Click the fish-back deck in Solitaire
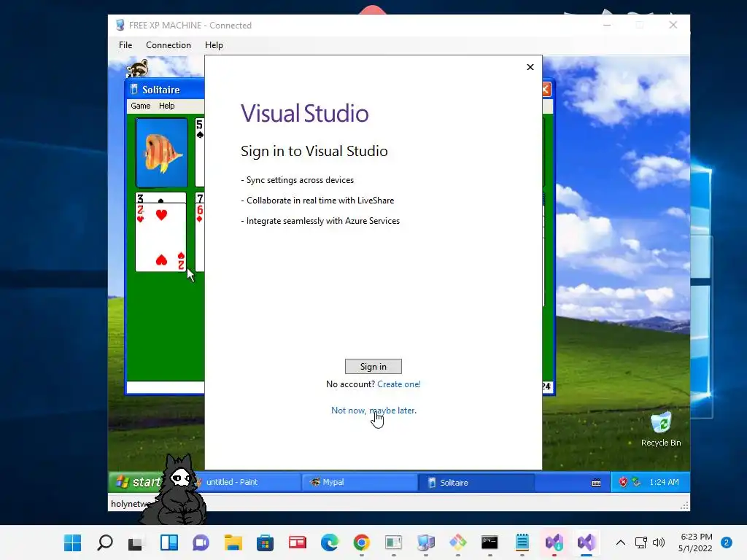 (x=162, y=152)
